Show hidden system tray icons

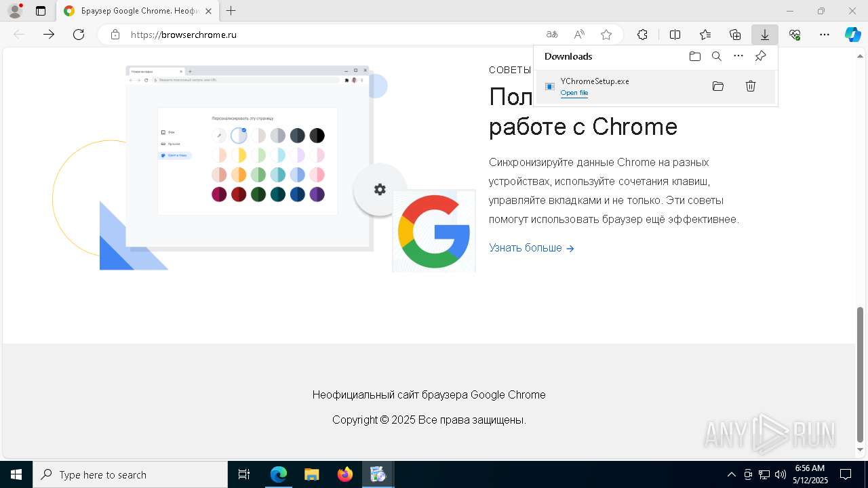(x=731, y=474)
